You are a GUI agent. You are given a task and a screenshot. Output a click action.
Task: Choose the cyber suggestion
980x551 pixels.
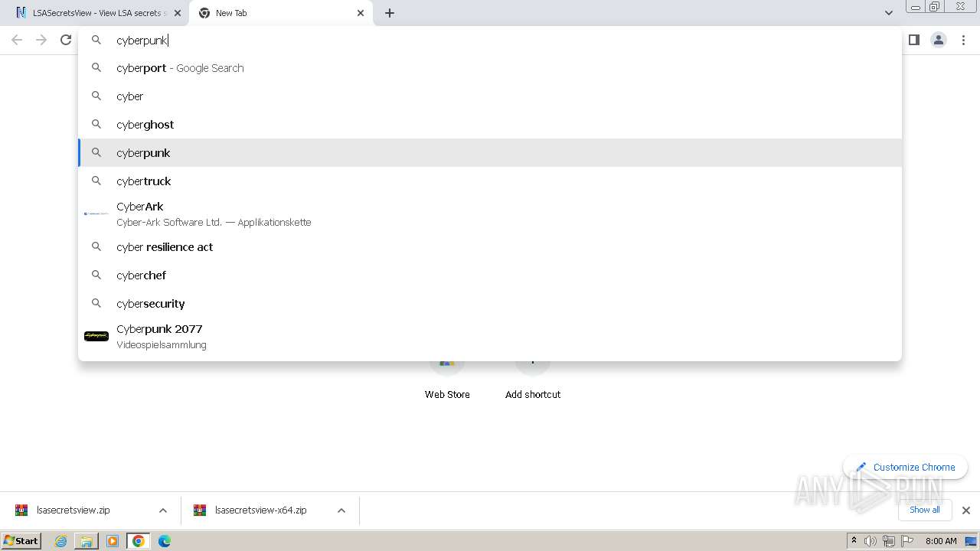tap(490, 96)
